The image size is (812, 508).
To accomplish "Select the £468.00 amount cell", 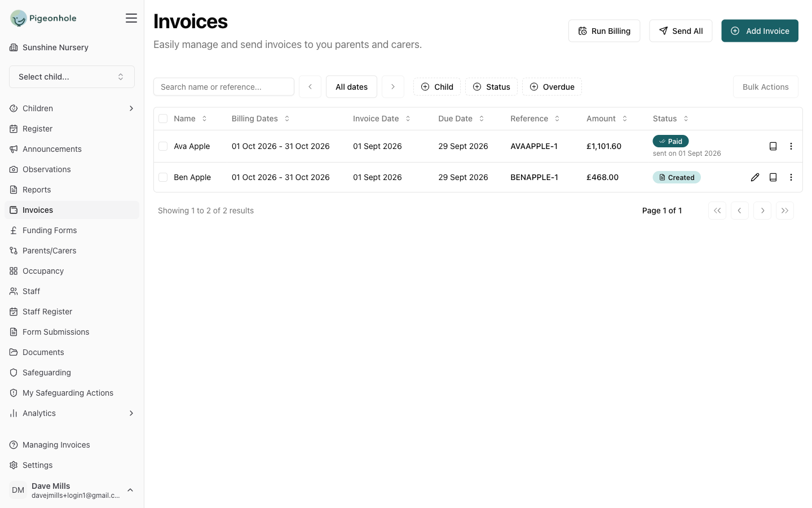I will [602, 177].
